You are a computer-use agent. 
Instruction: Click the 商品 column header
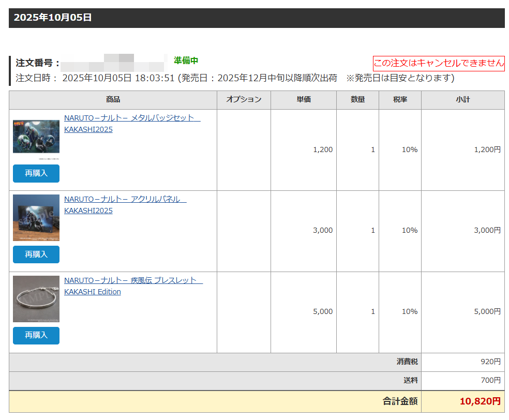pos(113,100)
